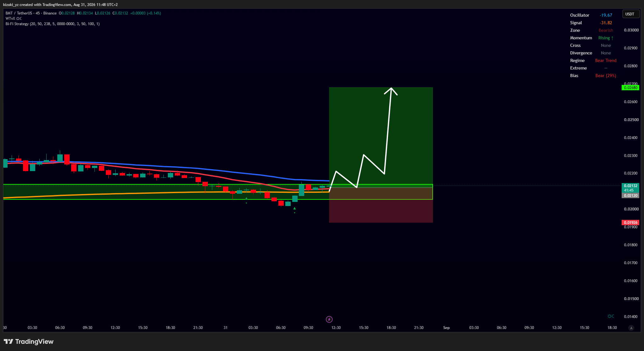
Task: Click the Divergence row label
Action: (581, 53)
